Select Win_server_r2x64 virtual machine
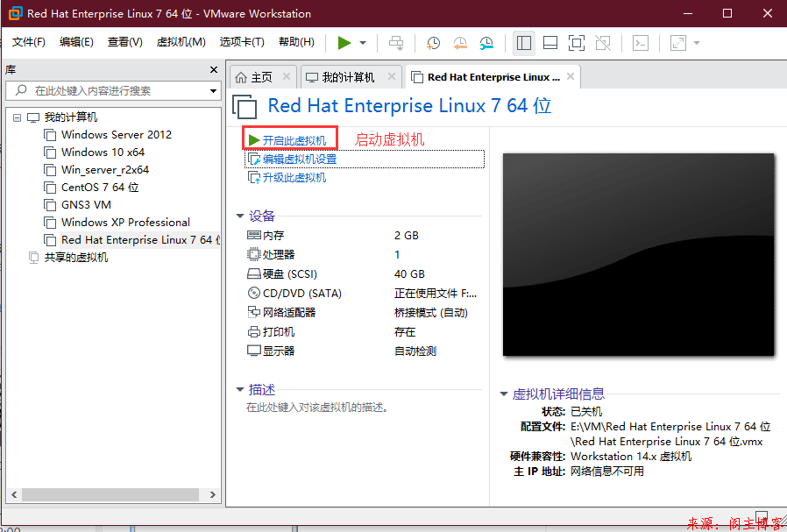This screenshot has width=787, height=532. pos(96,170)
